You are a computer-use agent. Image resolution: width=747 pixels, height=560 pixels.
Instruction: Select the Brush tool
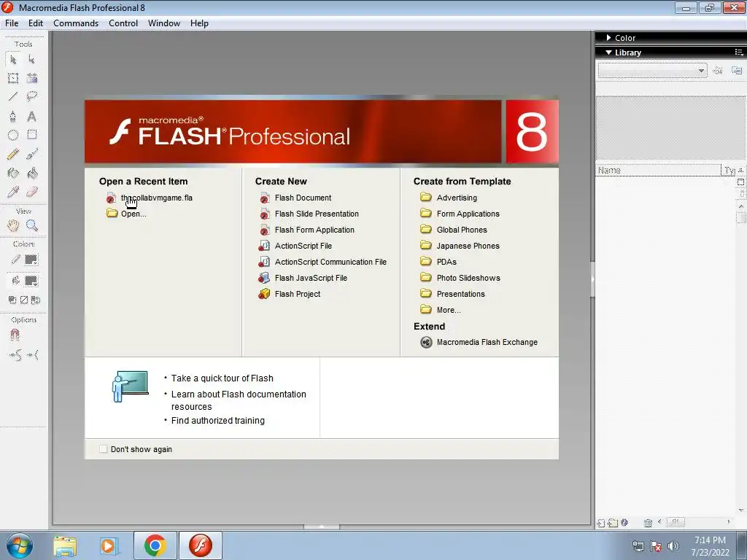[32, 154]
